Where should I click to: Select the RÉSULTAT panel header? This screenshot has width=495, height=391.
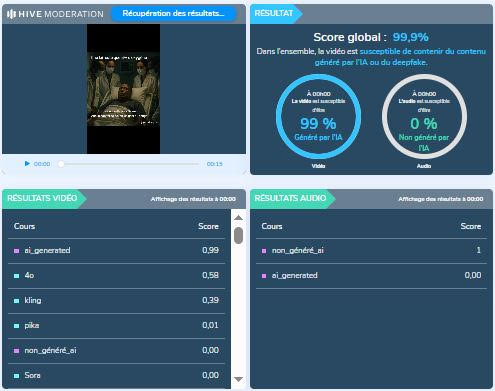[275, 14]
